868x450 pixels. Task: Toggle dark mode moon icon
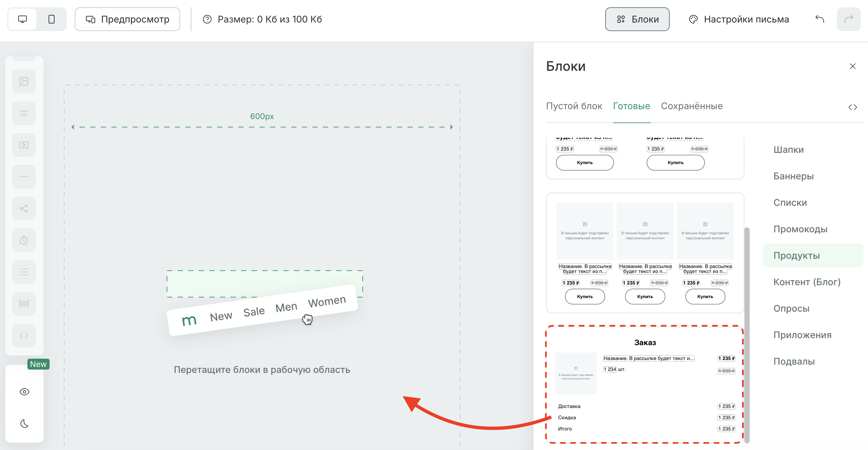pos(24,423)
